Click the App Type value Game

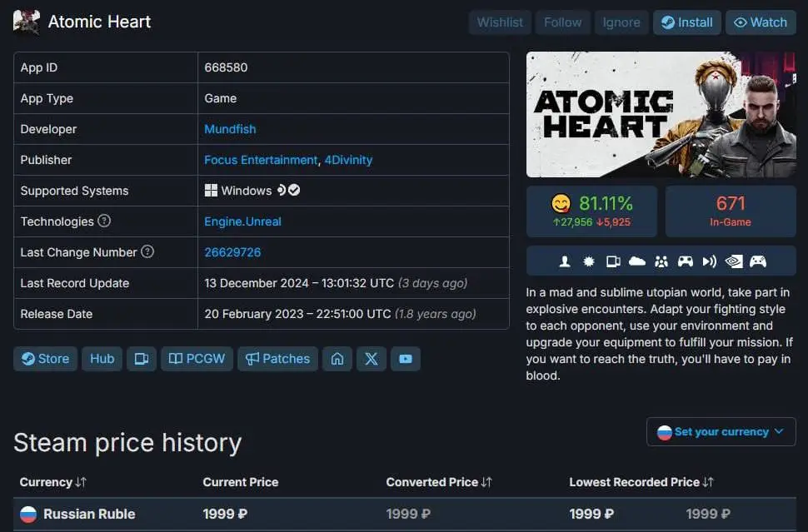[221, 98]
